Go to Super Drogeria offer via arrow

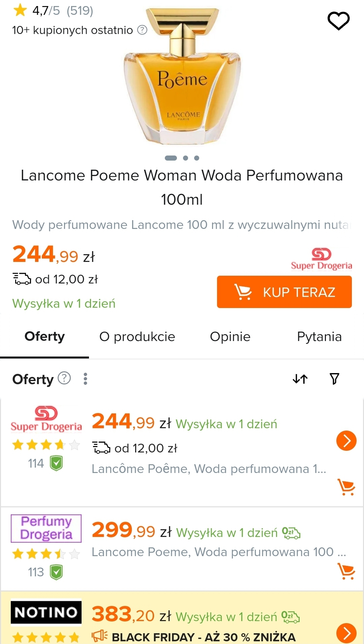(x=346, y=440)
